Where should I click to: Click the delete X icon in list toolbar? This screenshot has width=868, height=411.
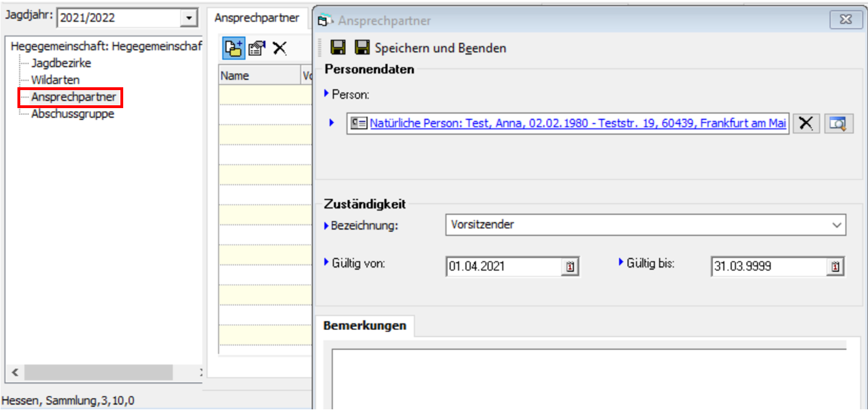280,48
